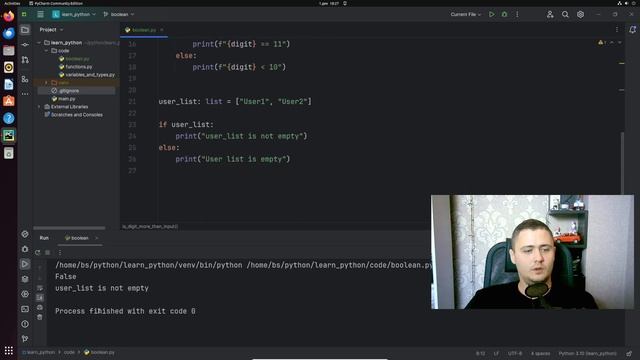
Task: Click the Project panel horizontal scrollbar
Action: (x=69, y=228)
